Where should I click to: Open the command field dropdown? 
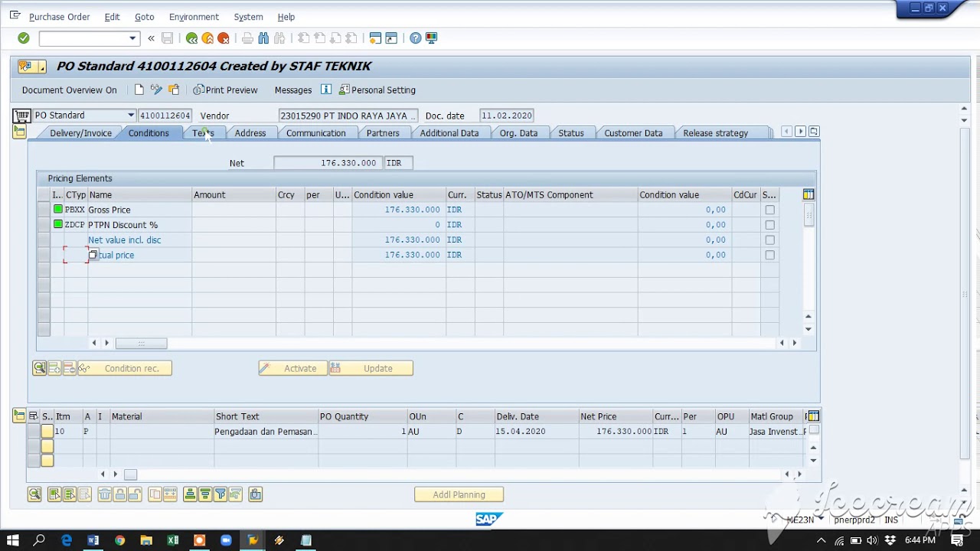132,38
